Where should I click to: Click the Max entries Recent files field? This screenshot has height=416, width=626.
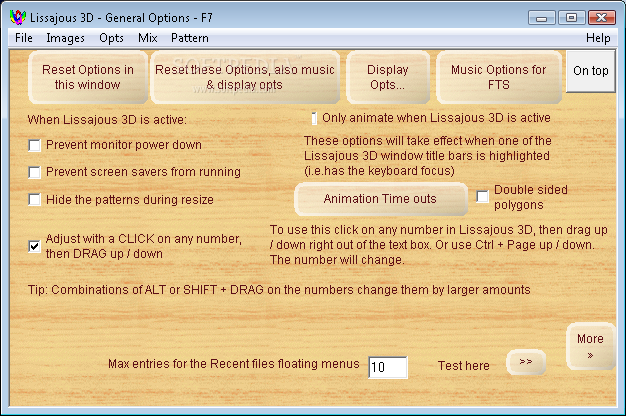[x=388, y=367]
